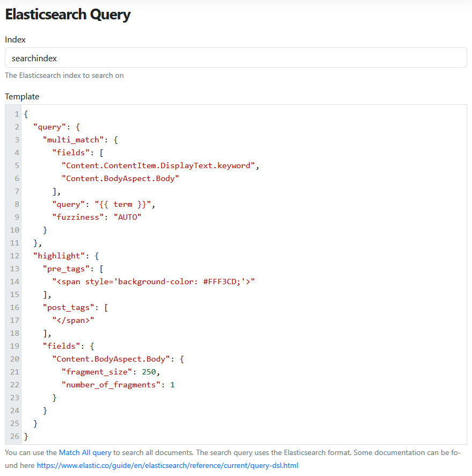Click the "AUTO" fuzziness value
Viewport: 472px width, 476px height.
point(127,217)
